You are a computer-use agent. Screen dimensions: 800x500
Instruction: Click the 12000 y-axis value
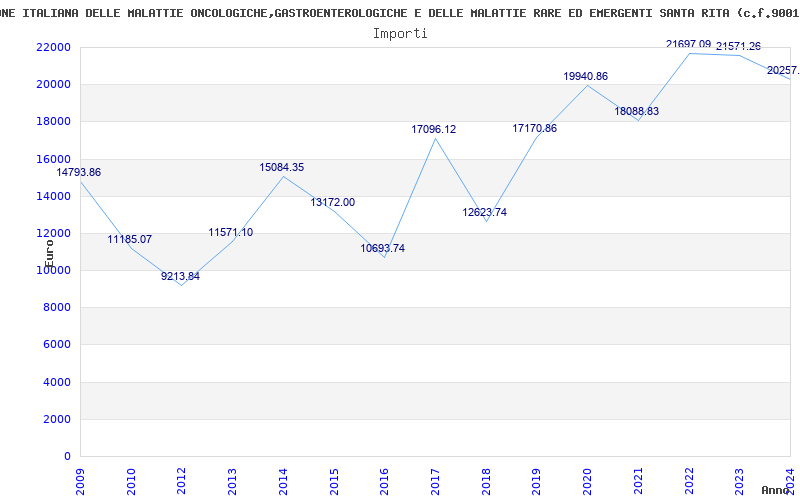53,233
